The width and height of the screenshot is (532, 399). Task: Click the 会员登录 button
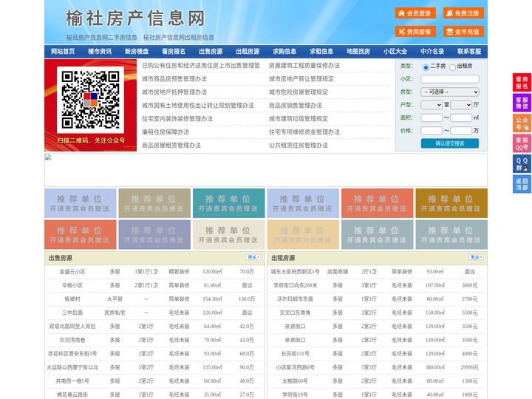tap(415, 13)
